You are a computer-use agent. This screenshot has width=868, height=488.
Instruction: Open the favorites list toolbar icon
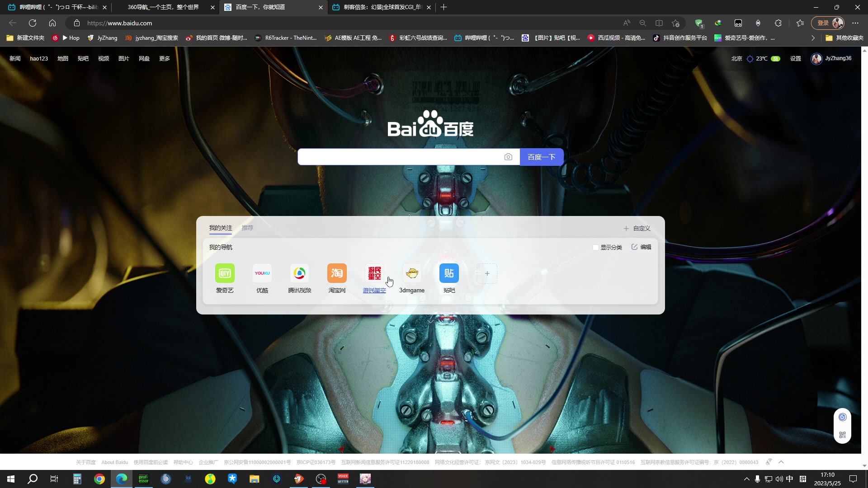click(800, 23)
